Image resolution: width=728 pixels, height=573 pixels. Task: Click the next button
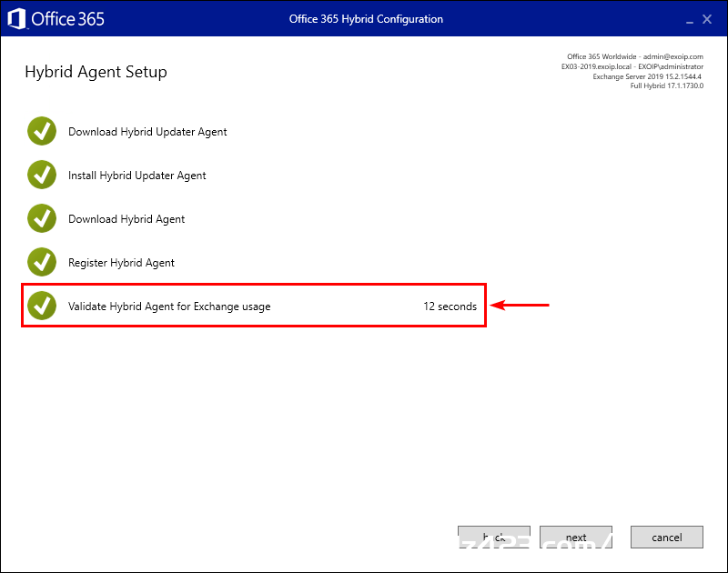point(576,537)
